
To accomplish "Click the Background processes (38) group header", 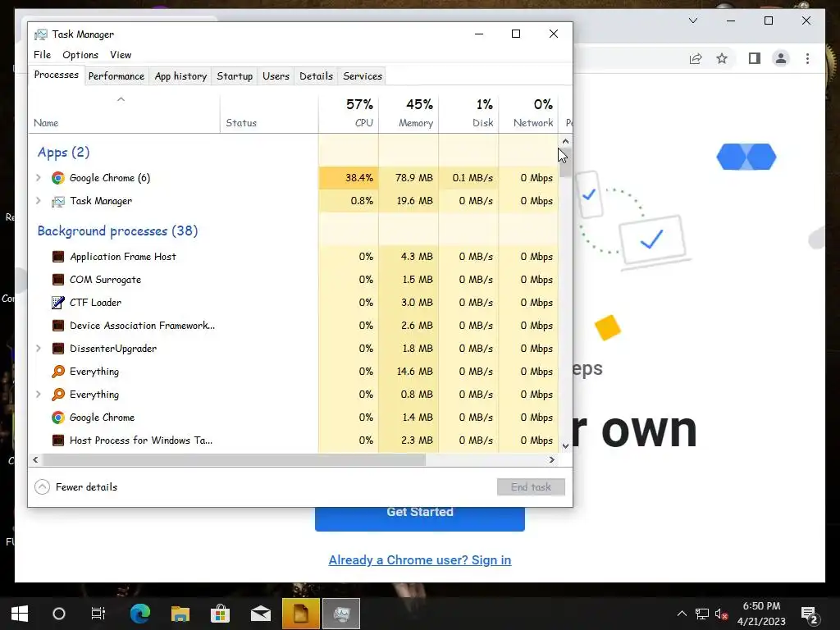I will click(117, 231).
